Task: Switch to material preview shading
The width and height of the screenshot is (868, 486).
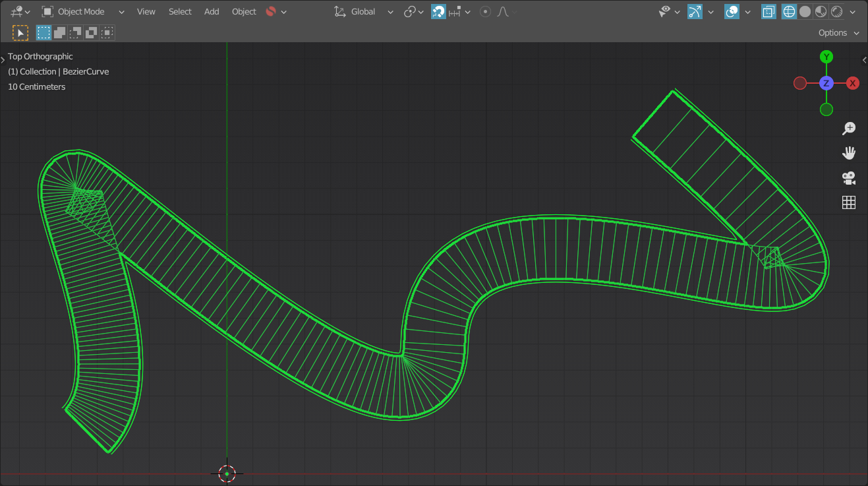Action: 821,12
